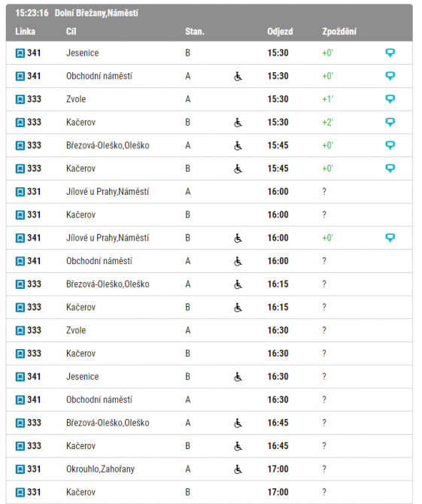Click the Dolní Břežany,Náměstí stop title
The height and width of the screenshot is (504, 422).
click(x=96, y=14)
